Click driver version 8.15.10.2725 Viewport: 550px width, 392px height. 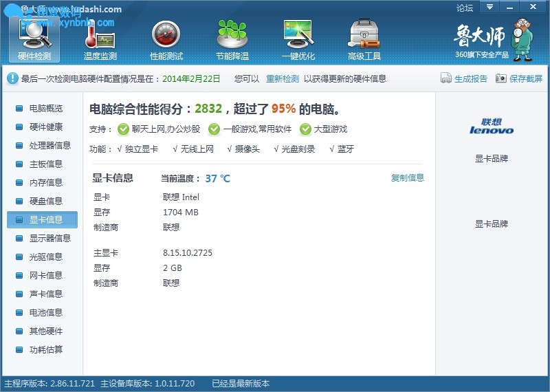click(x=188, y=253)
